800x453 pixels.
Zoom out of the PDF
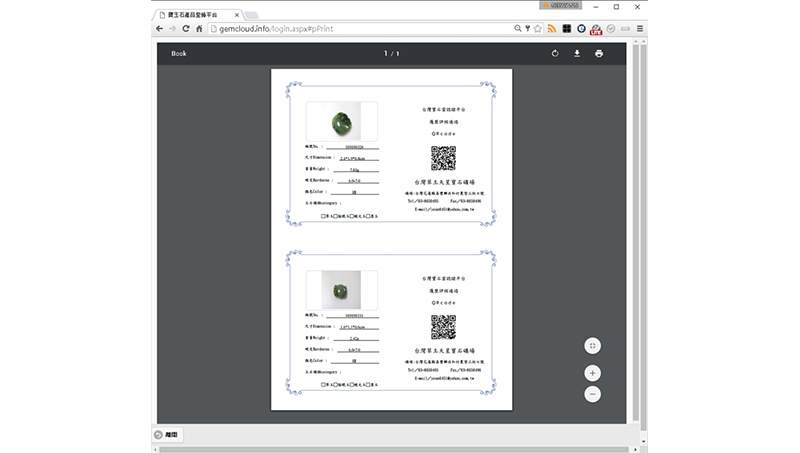point(592,394)
